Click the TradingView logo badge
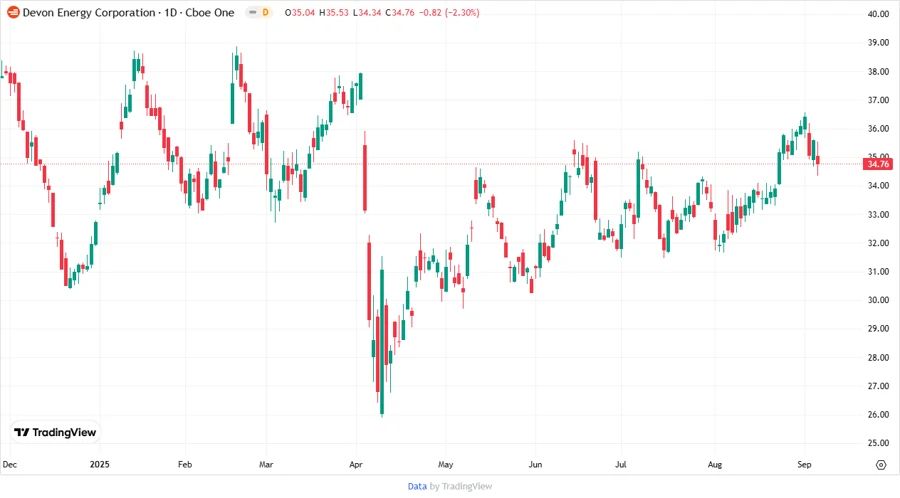 [56, 432]
